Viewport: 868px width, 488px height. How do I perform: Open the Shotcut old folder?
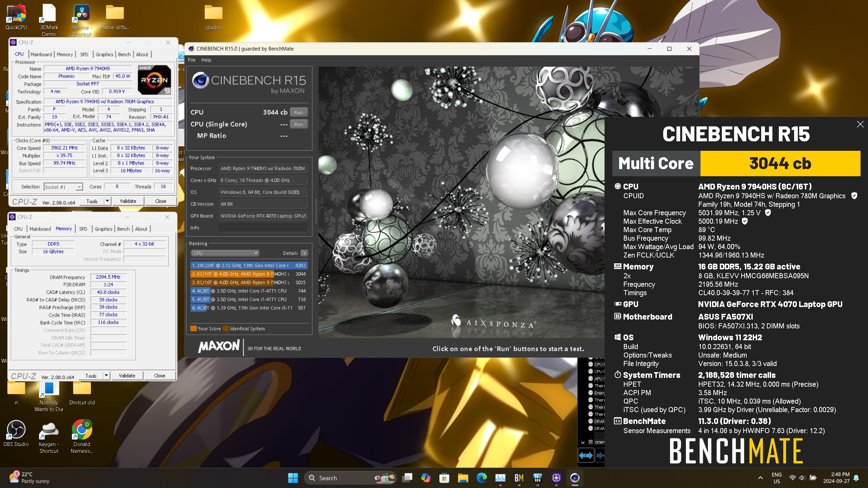(x=82, y=393)
